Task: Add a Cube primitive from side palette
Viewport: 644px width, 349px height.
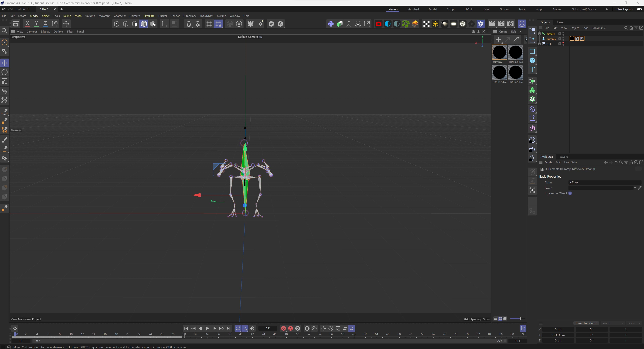Action: click(x=532, y=60)
